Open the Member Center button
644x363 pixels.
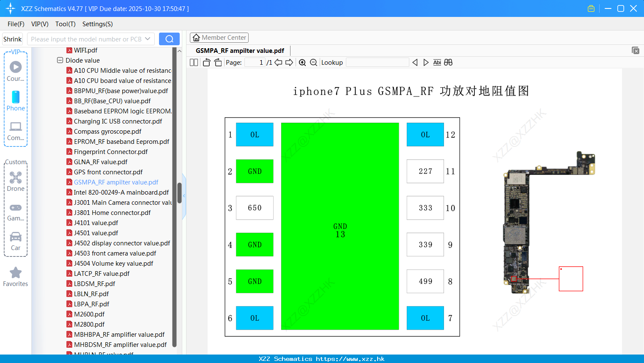(219, 38)
